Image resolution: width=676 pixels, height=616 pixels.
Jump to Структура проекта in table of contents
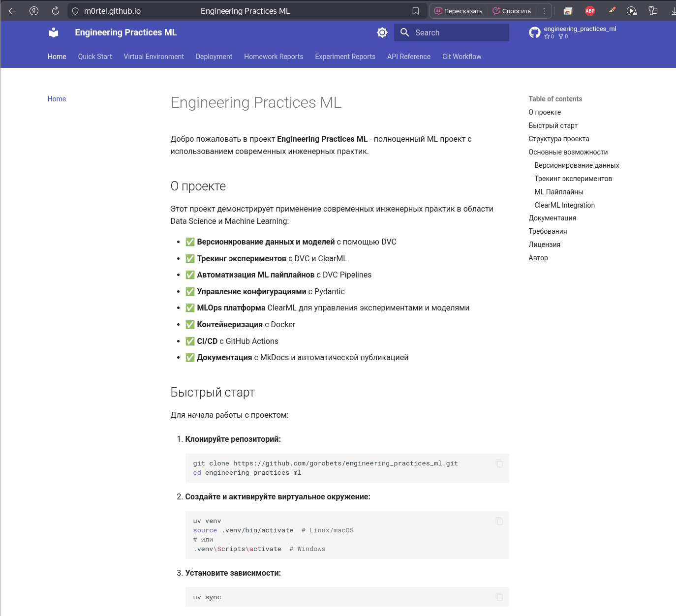pos(558,139)
